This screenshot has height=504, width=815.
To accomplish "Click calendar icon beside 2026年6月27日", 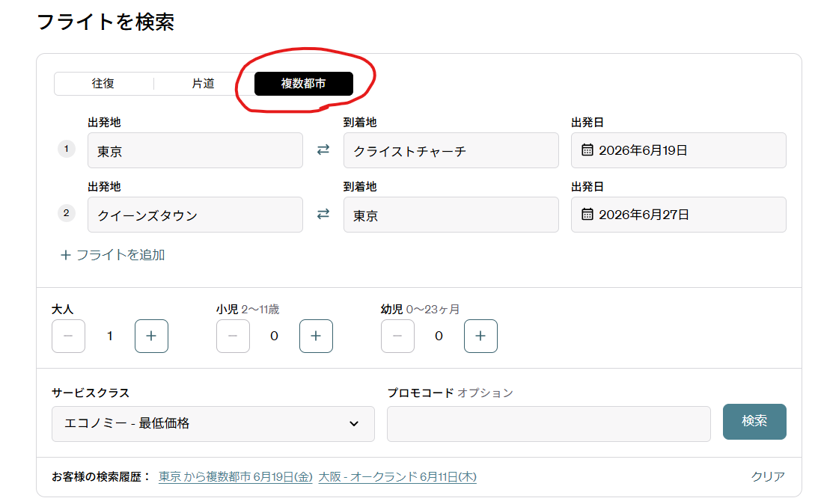I will click(x=587, y=215).
